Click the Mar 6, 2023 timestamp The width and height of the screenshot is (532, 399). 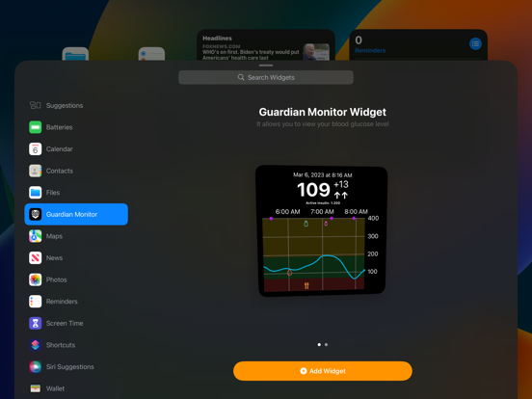323,175
